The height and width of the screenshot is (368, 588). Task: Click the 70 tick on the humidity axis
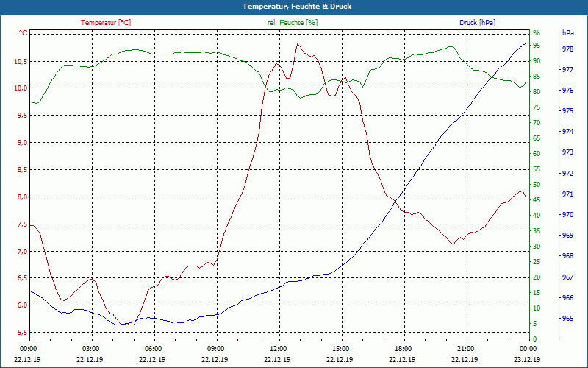537,123
